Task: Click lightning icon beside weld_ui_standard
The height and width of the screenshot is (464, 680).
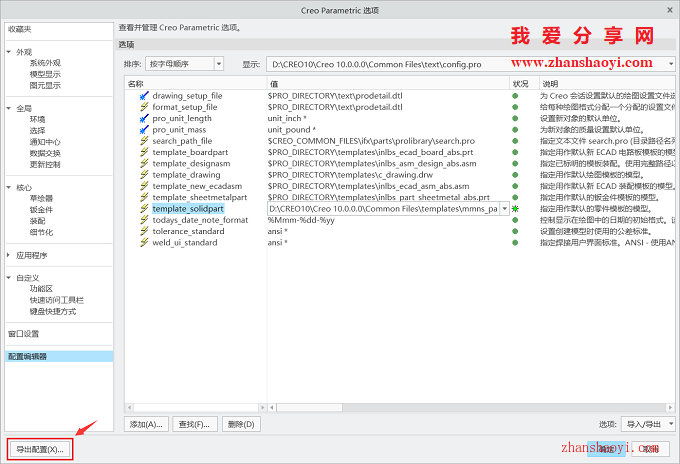Action: 144,242
